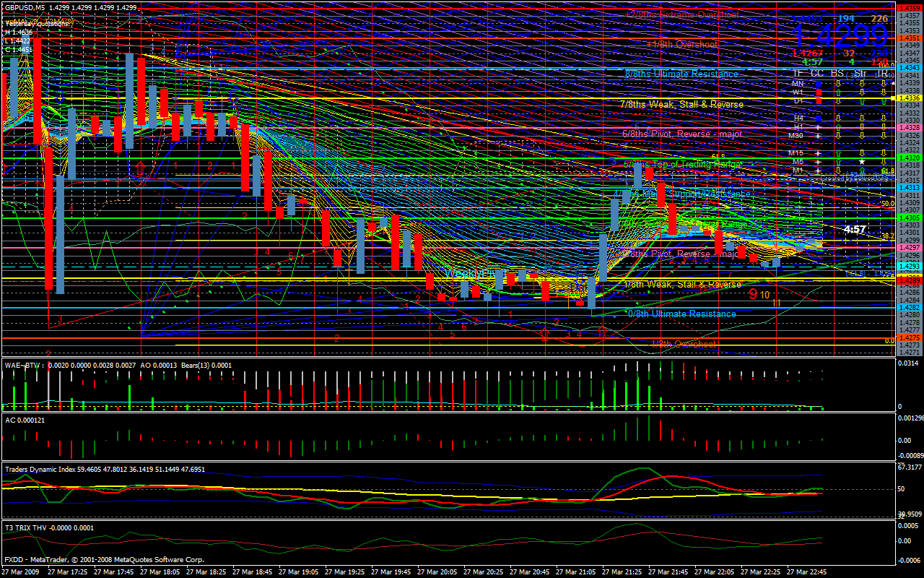This screenshot has width=924, height=578.
Task: Click the D1 green up arrow under Str
Action: (x=862, y=101)
